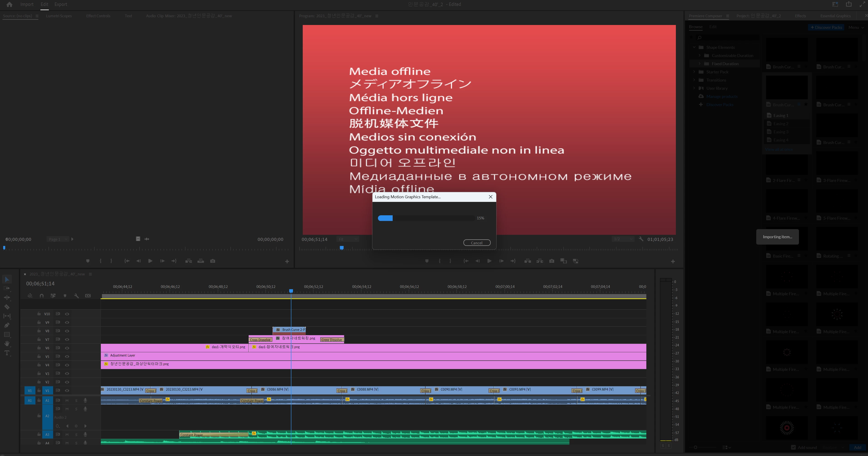Click the Home icon in the top bar
This screenshot has width=868, height=456.
click(x=10, y=4)
